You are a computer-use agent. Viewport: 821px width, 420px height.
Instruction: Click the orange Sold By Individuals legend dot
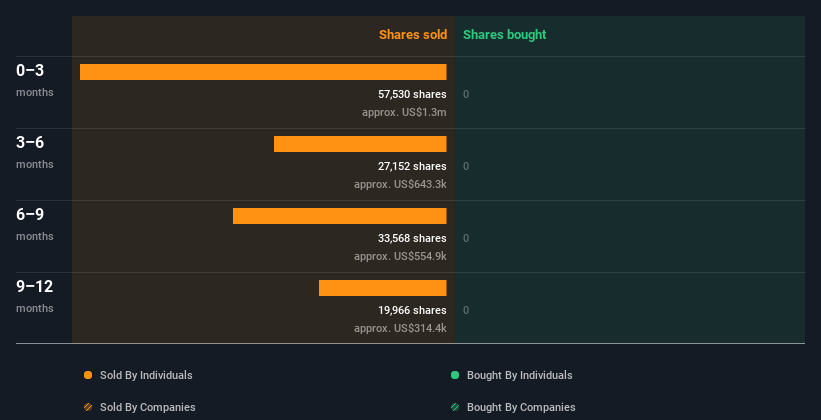point(88,375)
